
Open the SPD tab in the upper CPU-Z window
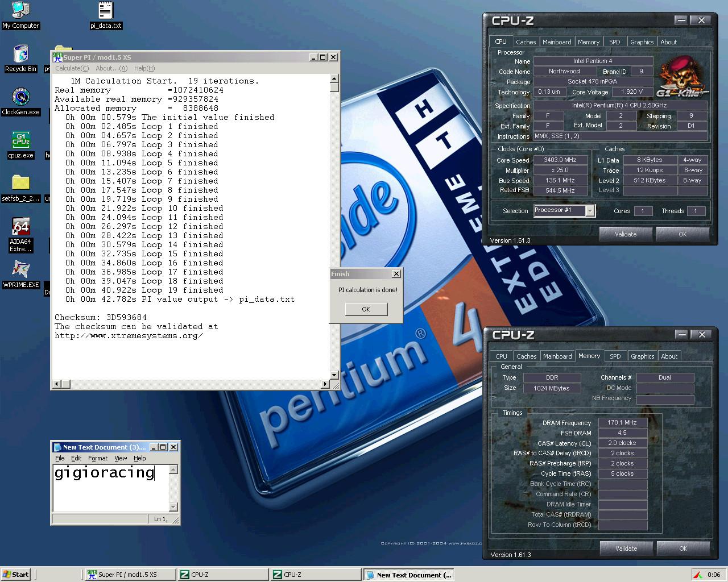[614, 42]
